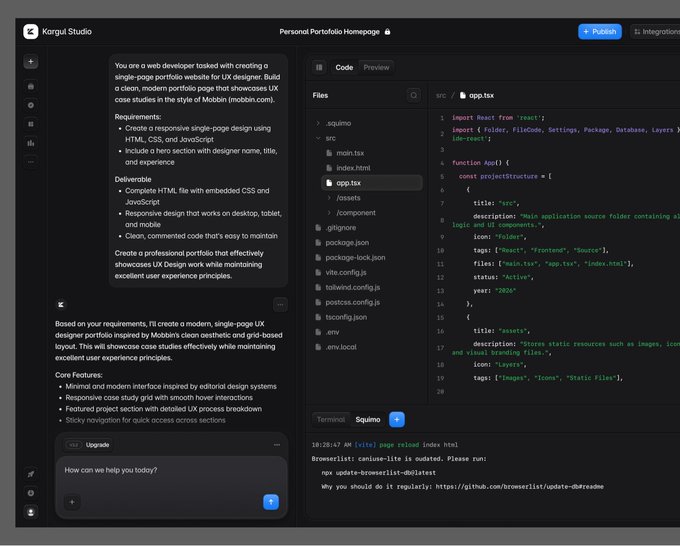Open the compass explore icon in sidebar

pos(31,105)
